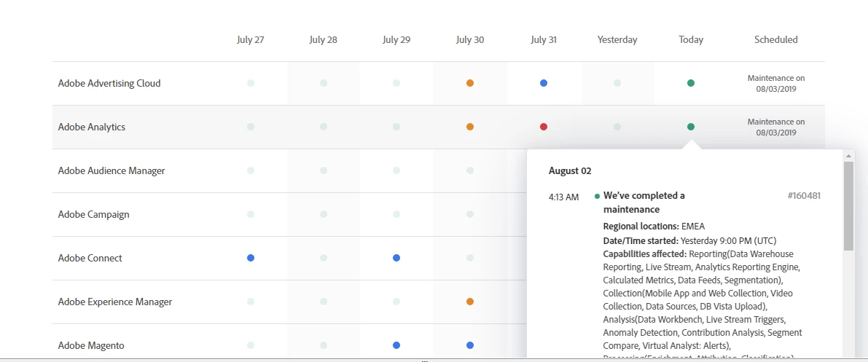Click the Yesterday status dot for Adobe Analytics
The image size is (868, 362).
click(617, 127)
